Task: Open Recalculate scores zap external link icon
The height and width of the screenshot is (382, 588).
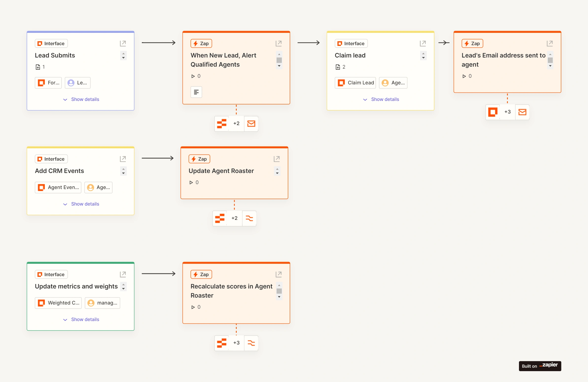Action: tap(278, 274)
